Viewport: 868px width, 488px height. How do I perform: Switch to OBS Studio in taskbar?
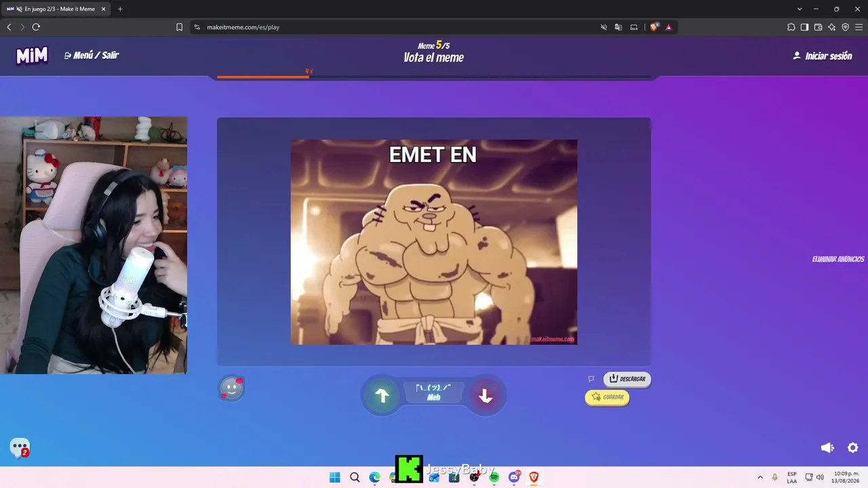pyautogui.click(x=474, y=477)
